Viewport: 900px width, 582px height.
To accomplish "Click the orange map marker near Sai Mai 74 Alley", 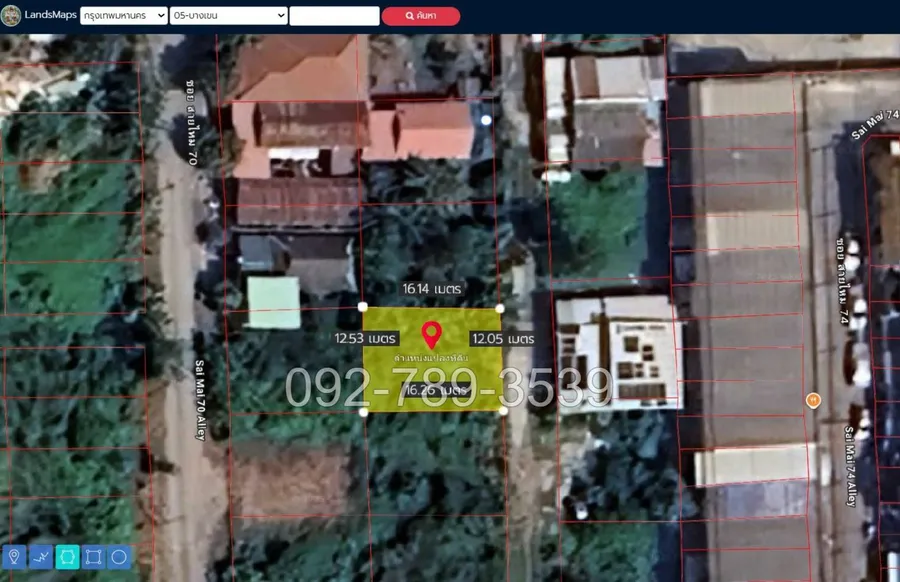I will click(813, 400).
